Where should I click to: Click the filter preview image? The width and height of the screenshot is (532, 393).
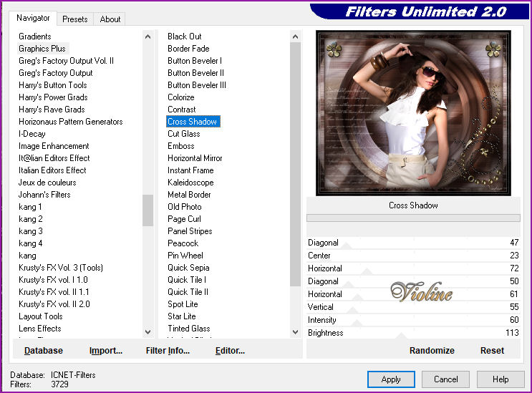[413, 113]
